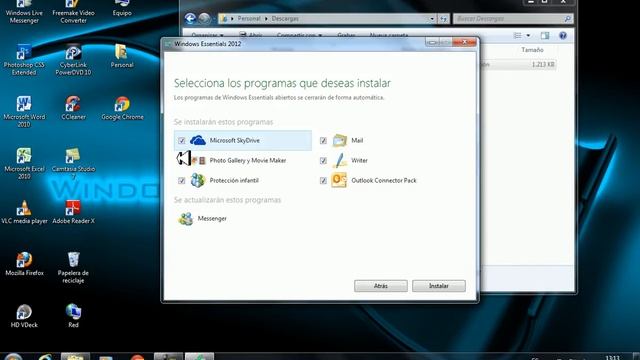Launch Microsoft Word 2010 shortcut

point(24,111)
